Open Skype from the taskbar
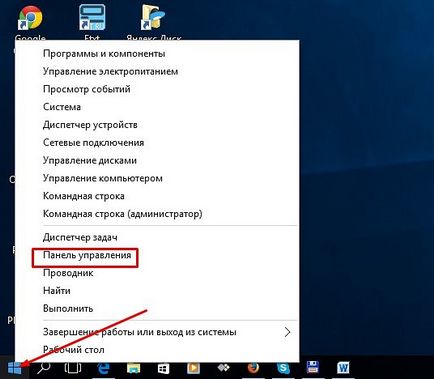 pos(283,368)
